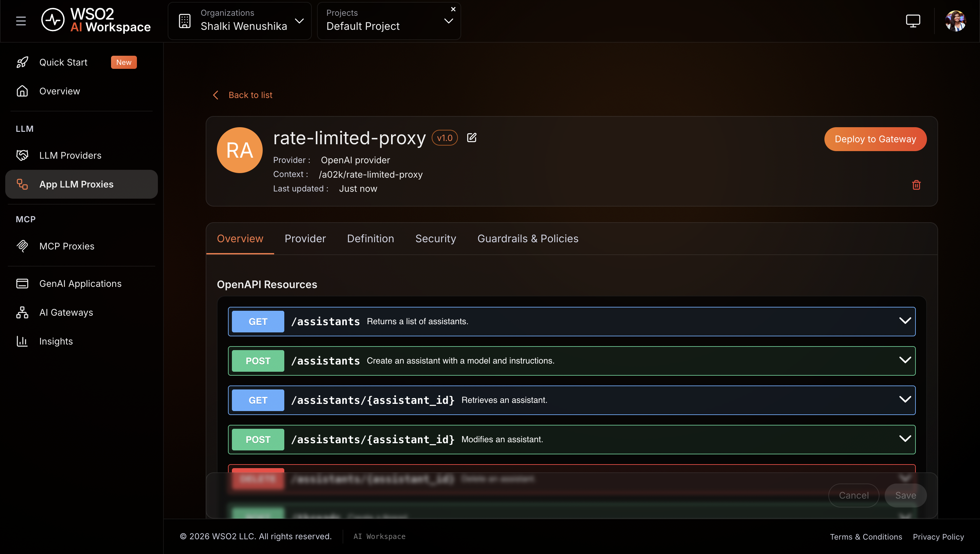Viewport: 980px width, 554px height.
Task: Open LLM Providers page
Action: click(70, 155)
